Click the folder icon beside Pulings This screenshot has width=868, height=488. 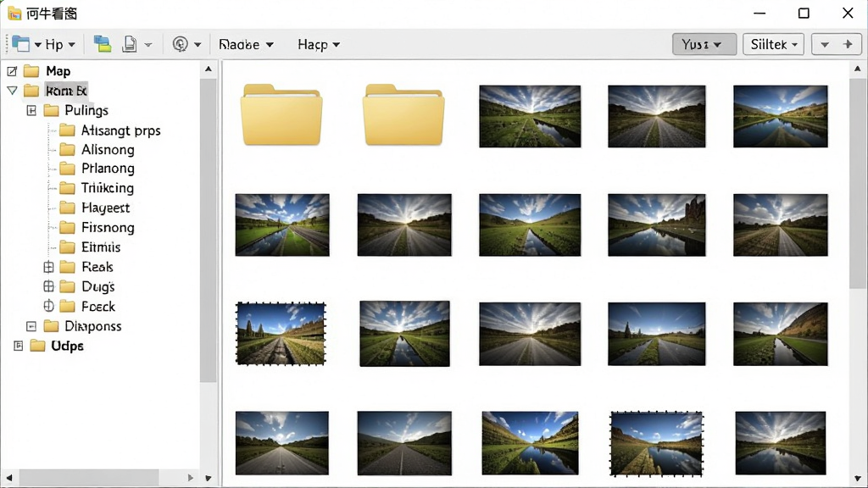[51, 110]
